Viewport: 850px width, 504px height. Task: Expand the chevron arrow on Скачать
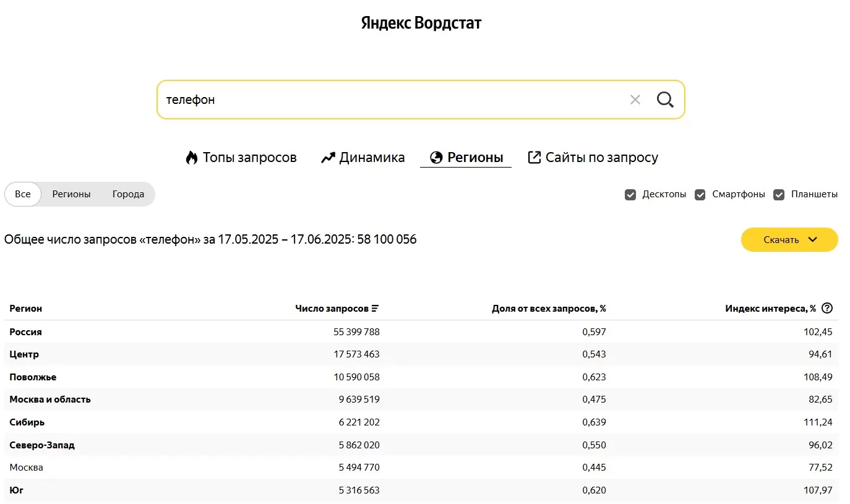pyautogui.click(x=813, y=240)
